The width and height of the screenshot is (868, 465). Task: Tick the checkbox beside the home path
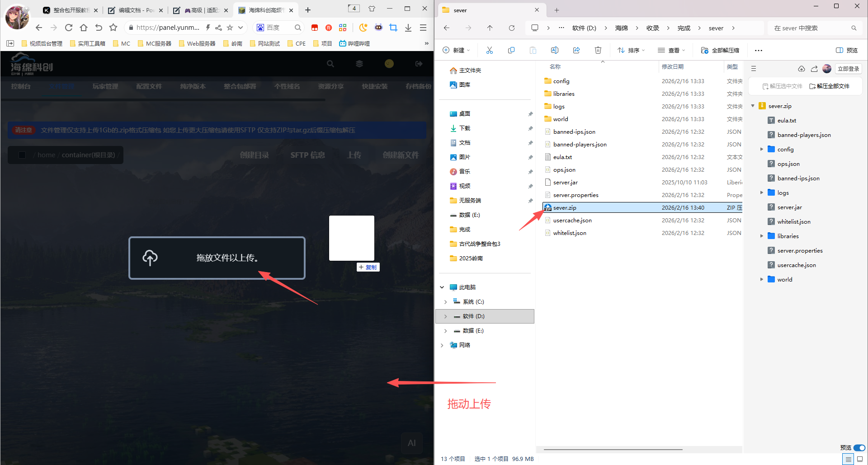click(22, 155)
